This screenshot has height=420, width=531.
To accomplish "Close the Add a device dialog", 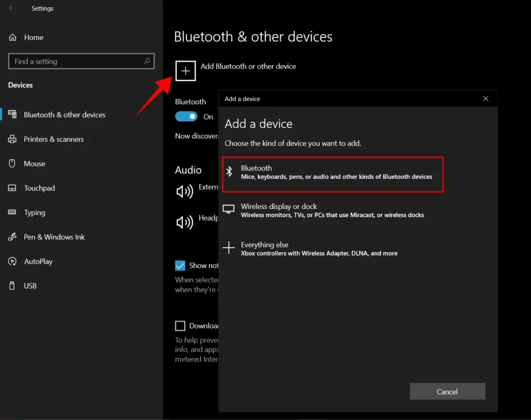I will [x=485, y=99].
